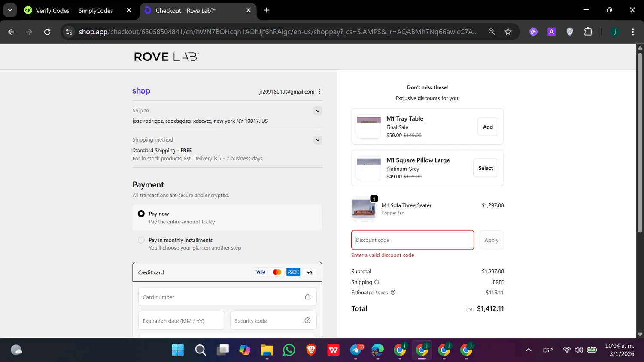Screen dimensions: 644x362
Task: Open Telegram from taskbar
Action: pyautogui.click(x=356, y=350)
